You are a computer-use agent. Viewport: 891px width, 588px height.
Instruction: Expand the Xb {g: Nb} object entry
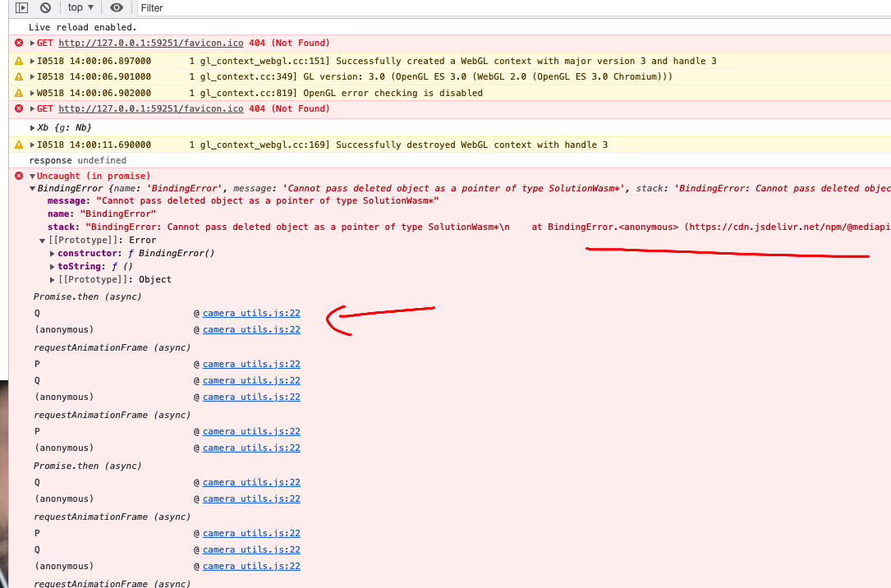coord(34,127)
